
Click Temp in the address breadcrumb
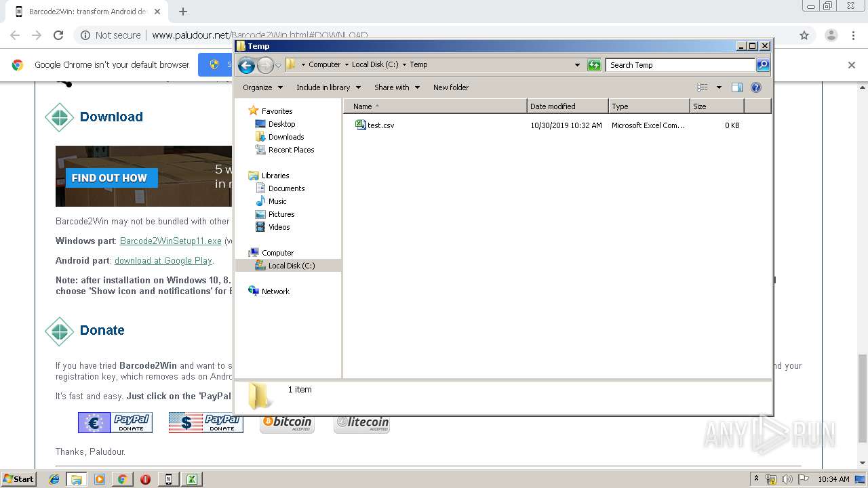click(x=418, y=64)
